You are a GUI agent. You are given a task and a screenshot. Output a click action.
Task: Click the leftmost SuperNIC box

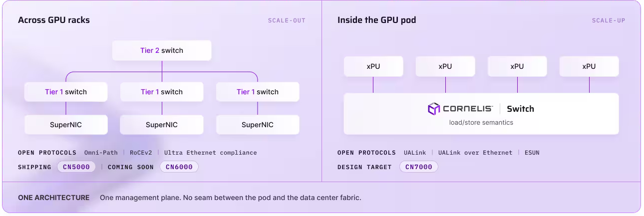[66, 125]
